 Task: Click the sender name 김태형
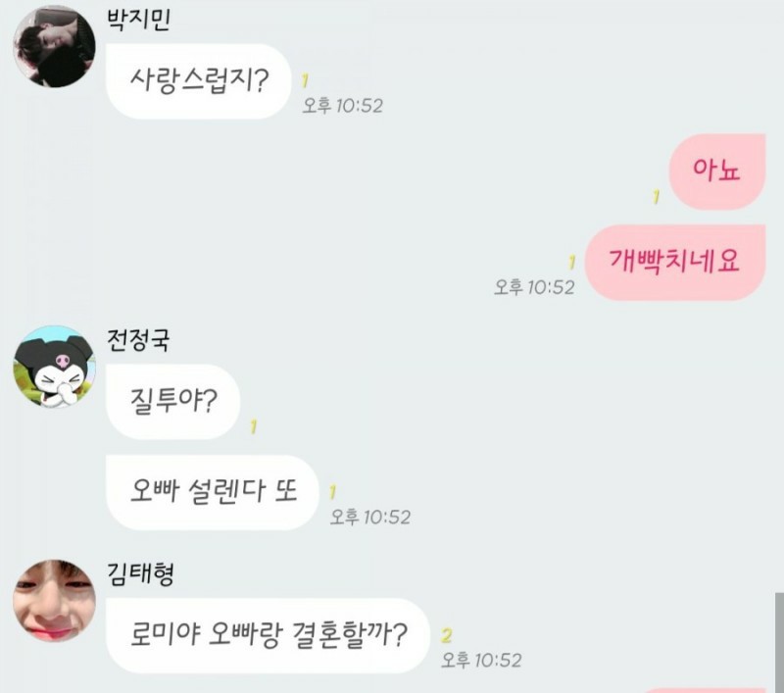140,574
